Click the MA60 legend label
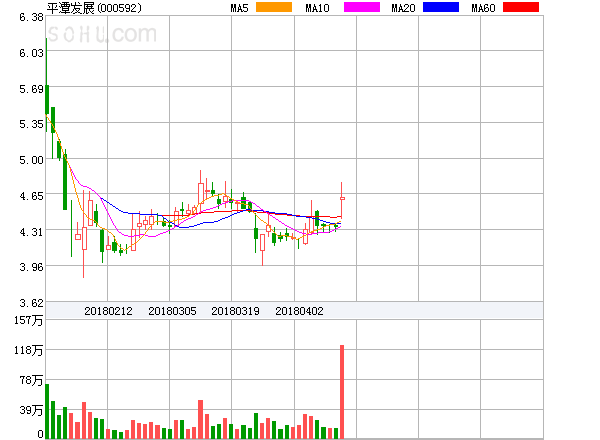Screen dimensions: 600x440 (483, 8)
